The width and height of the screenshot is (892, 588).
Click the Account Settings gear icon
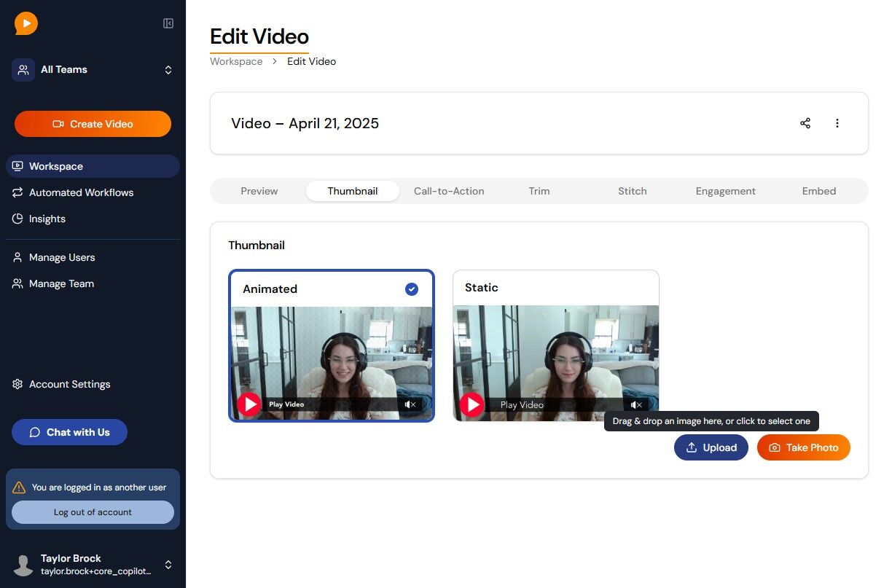point(17,384)
